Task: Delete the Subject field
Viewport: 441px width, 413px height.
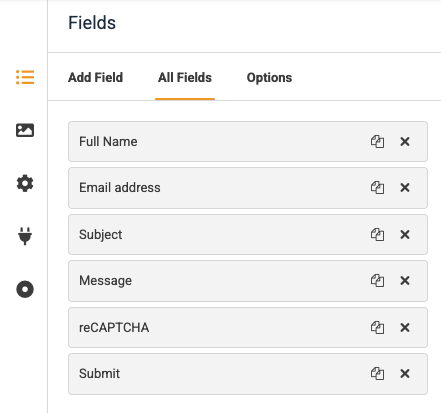Action: [x=405, y=235]
